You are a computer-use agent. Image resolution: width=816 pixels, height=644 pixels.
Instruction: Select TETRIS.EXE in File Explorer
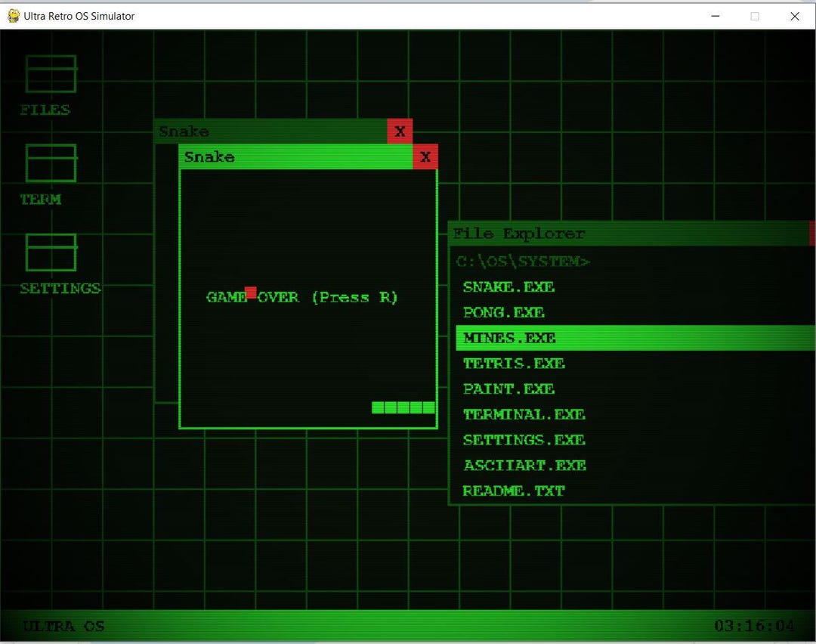[635, 364]
